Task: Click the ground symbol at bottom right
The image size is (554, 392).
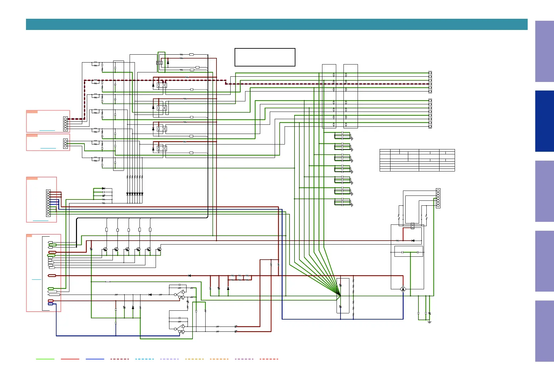Action: [x=429, y=322]
